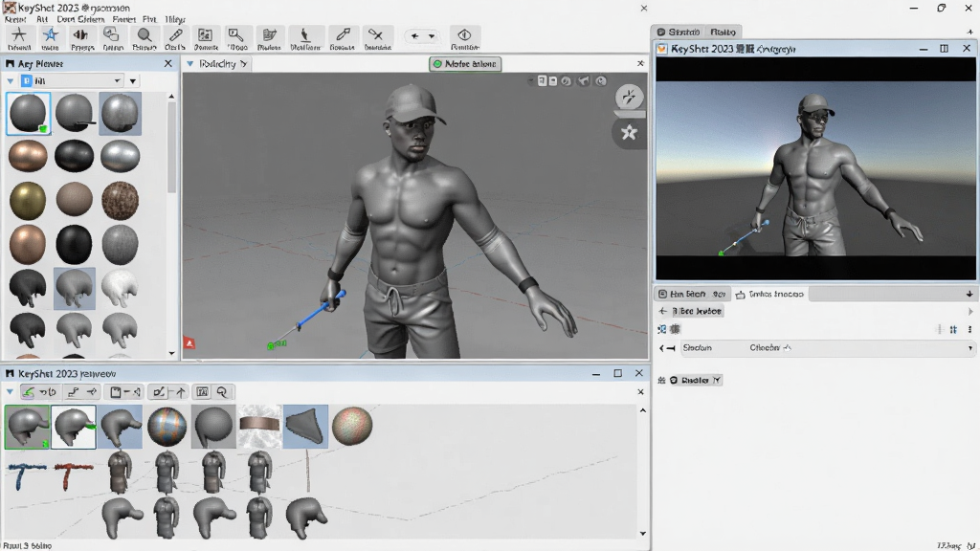Switch to the first tab above render window
The width and height of the screenshot is (980, 551).
(x=679, y=32)
